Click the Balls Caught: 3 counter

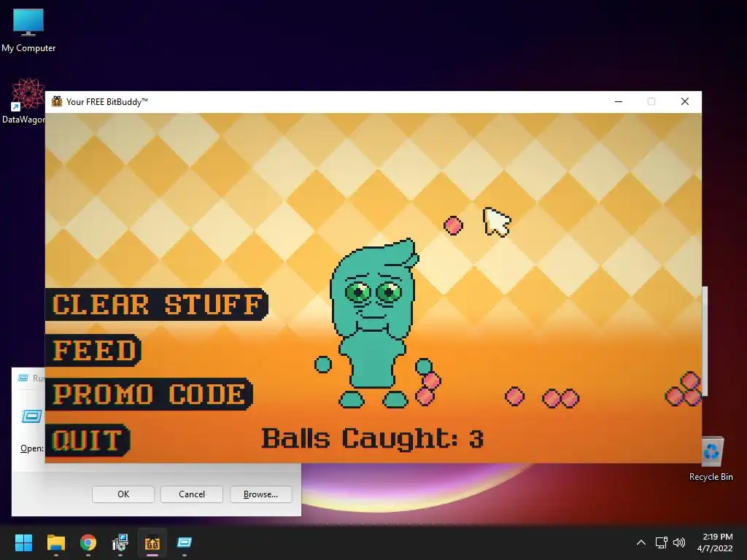(373, 438)
